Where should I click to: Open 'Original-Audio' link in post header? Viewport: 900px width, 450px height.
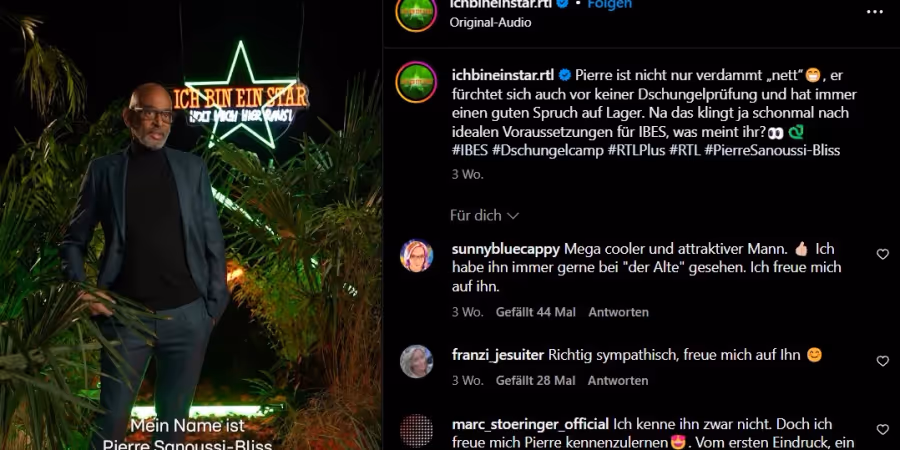click(x=490, y=22)
